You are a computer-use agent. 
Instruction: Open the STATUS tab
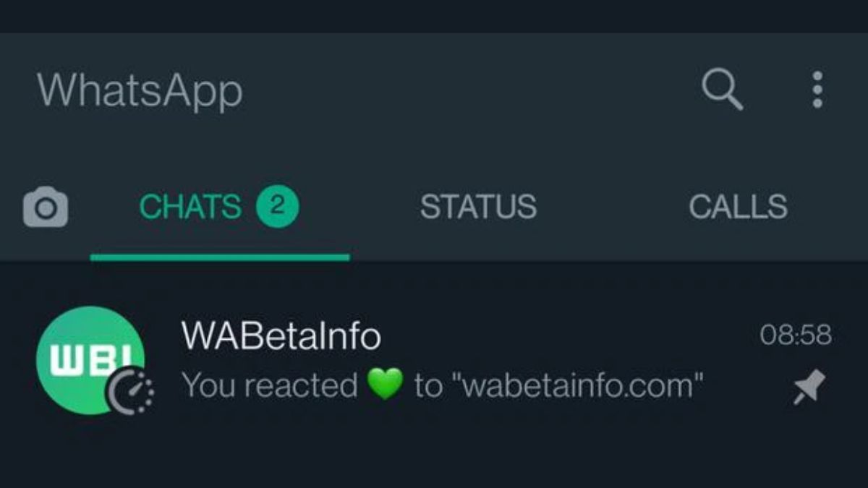pos(478,207)
